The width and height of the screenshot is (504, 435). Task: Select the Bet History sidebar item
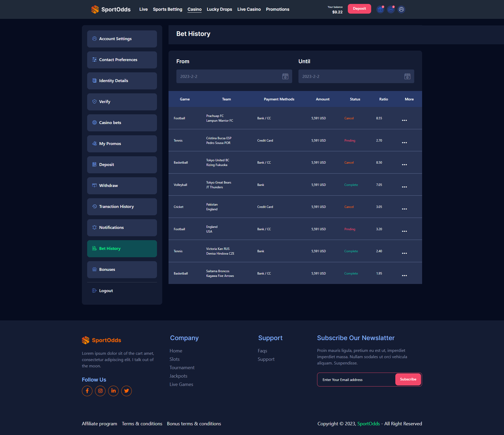coord(122,249)
